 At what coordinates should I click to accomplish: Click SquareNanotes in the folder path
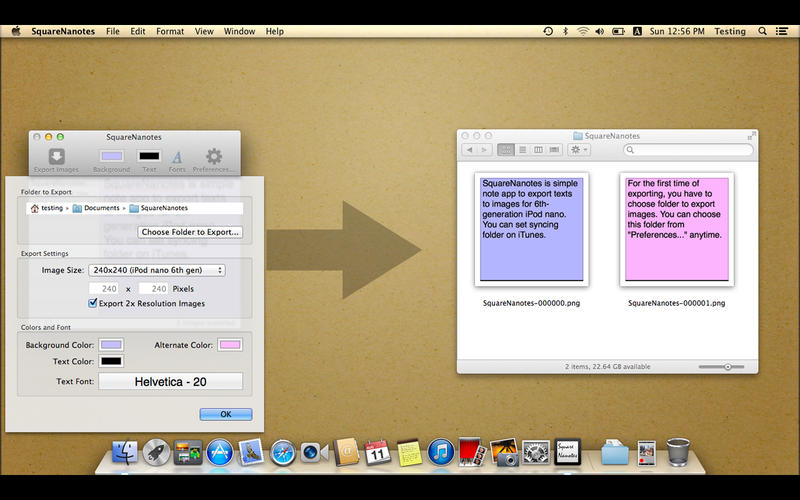coord(159,208)
